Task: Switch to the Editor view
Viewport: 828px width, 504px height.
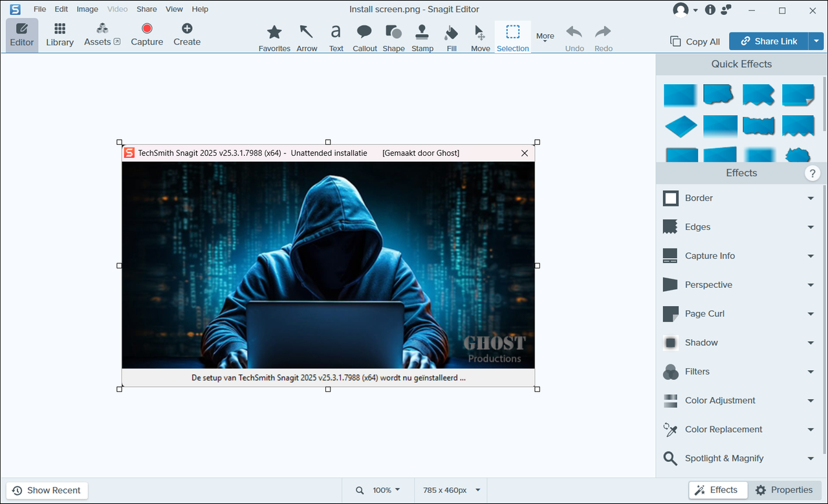Action: pyautogui.click(x=22, y=35)
